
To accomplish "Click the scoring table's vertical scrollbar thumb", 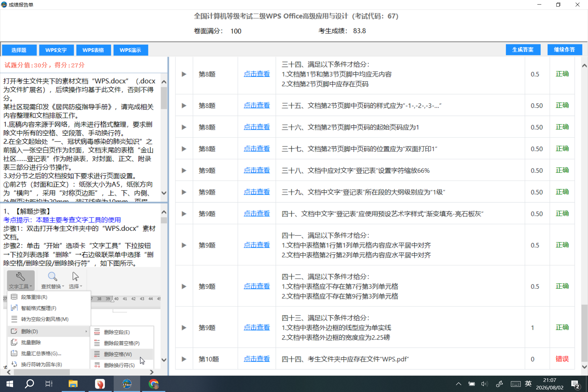I will [584, 333].
